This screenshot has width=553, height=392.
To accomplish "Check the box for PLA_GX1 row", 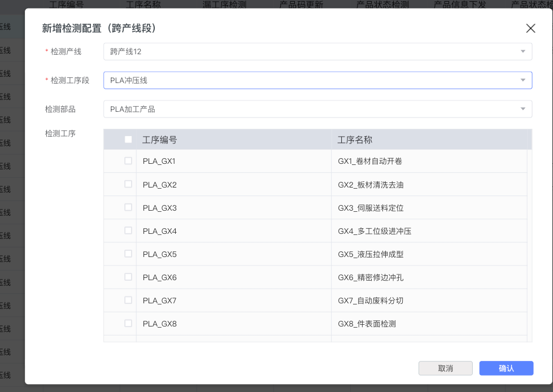I will coord(128,161).
